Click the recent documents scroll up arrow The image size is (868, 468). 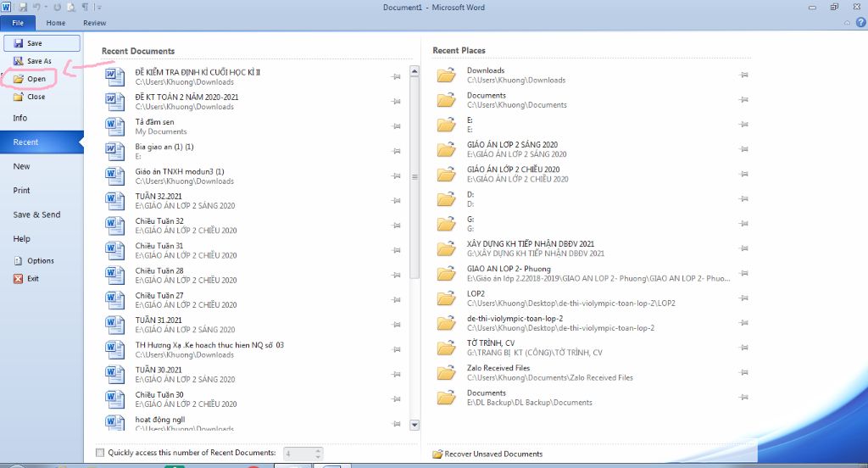coord(414,71)
